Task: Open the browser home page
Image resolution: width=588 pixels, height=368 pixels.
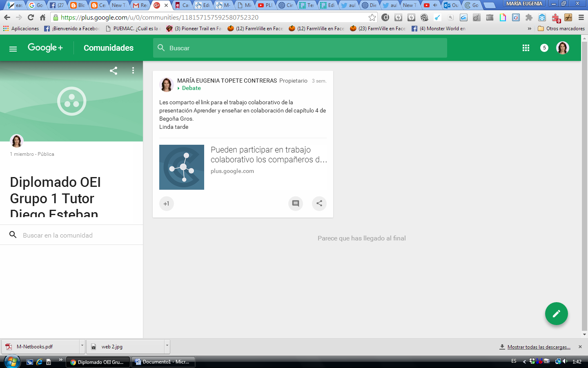Action: click(43, 18)
